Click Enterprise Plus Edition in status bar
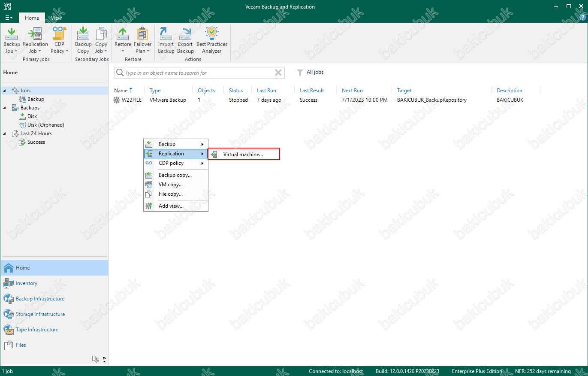The width and height of the screenshot is (588, 376). (477, 371)
